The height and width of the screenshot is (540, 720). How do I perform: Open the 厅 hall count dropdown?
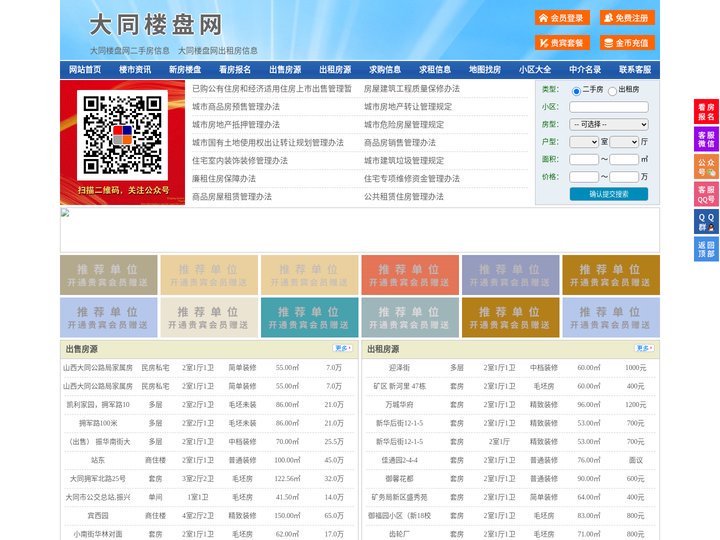tap(624, 142)
